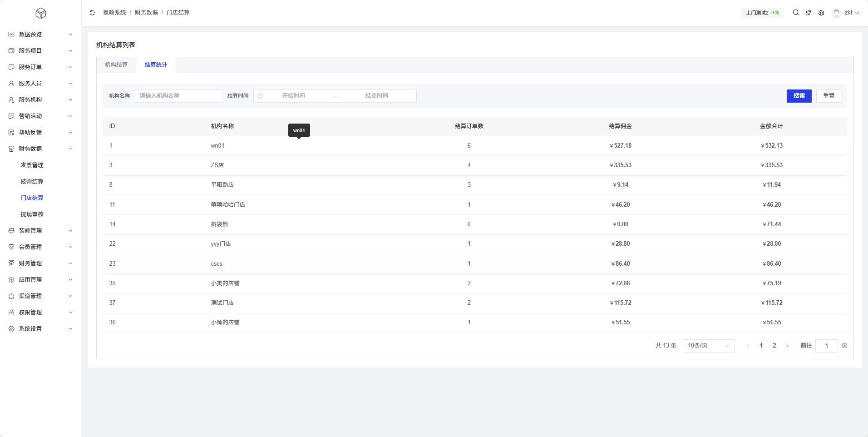Click the clock icon in date range field
The image size is (868, 437).
click(x=261, y=96)
